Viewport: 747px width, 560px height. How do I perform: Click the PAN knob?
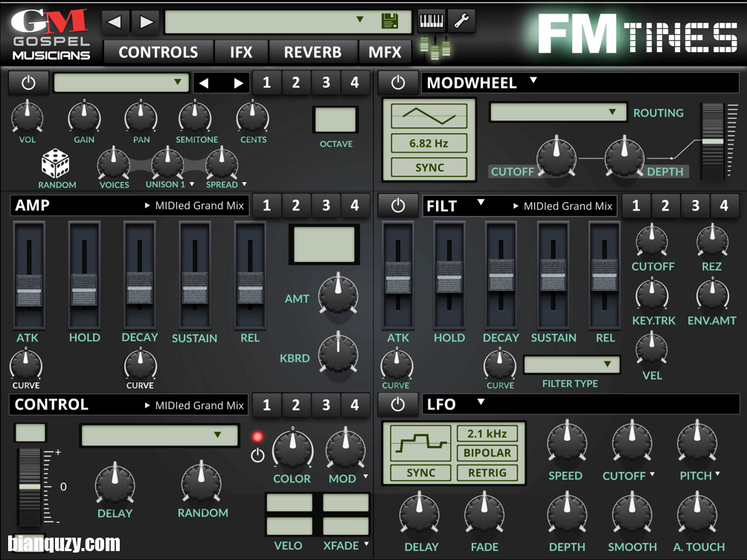141,117
